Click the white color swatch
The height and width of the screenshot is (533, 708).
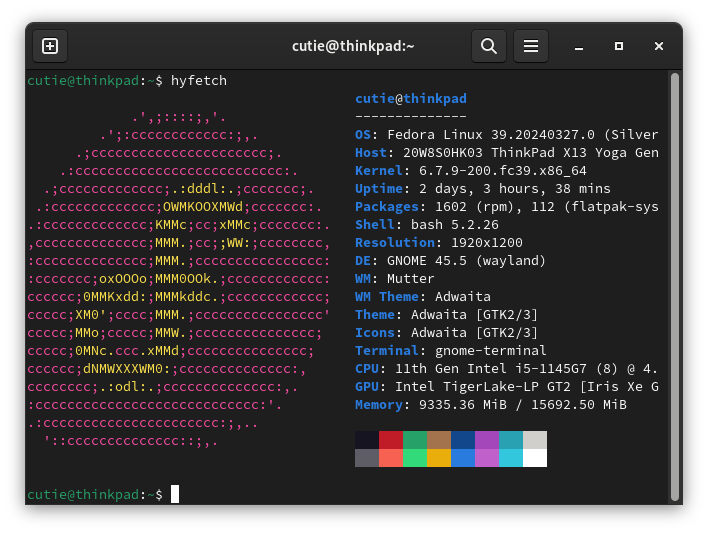[x=535, y=458]
